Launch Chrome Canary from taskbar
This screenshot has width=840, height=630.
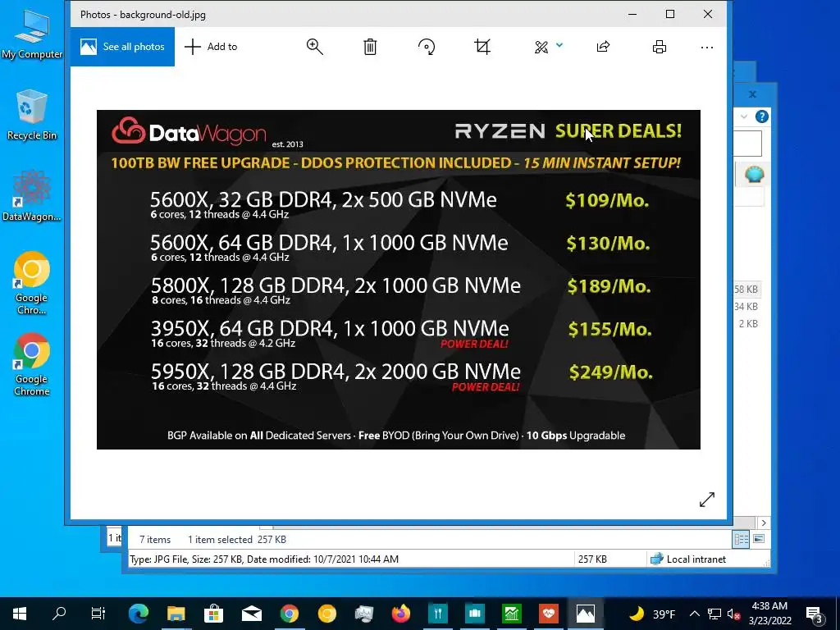326,614
